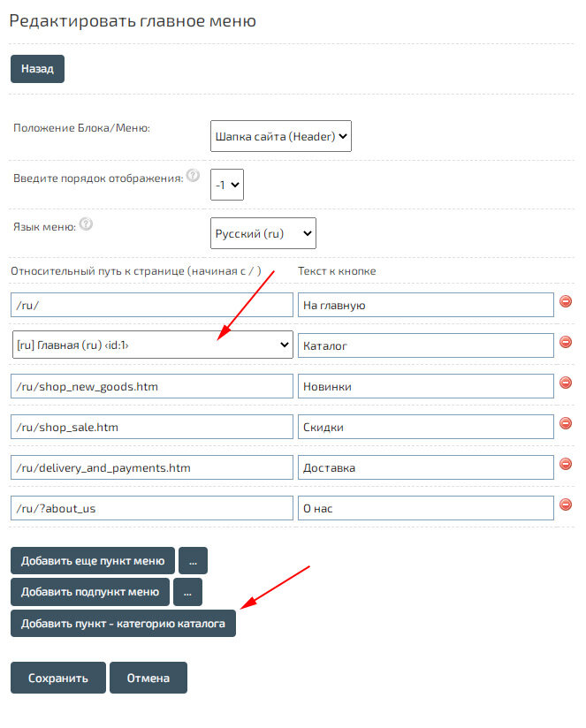Delete the 'О нас' menu row
The width and height of the screenshot is (586, 728).
(x=566, y=504)
